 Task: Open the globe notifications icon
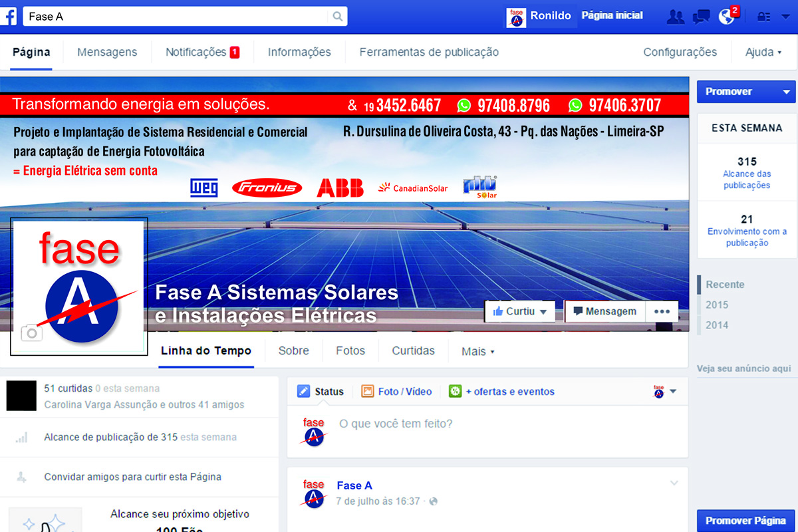point(727,17)
